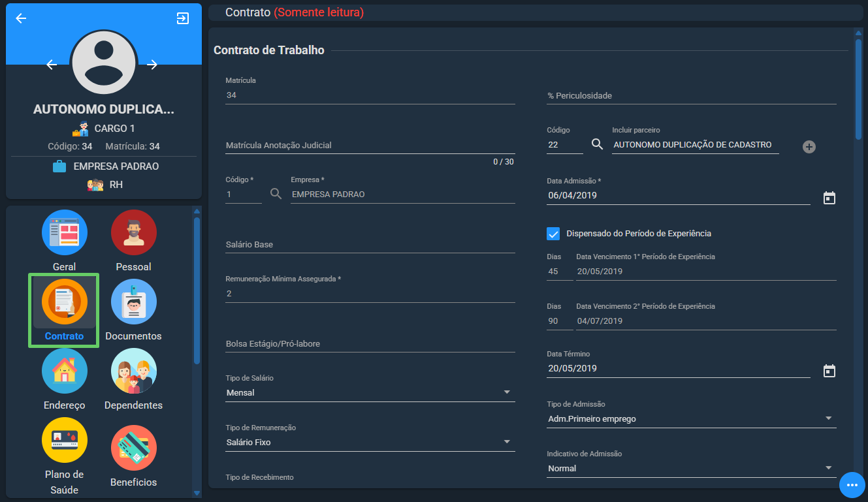The height and width of the screenshot is (502, 868).
Task: Click the Somente leitura label
Action: [x=319, y=12]
